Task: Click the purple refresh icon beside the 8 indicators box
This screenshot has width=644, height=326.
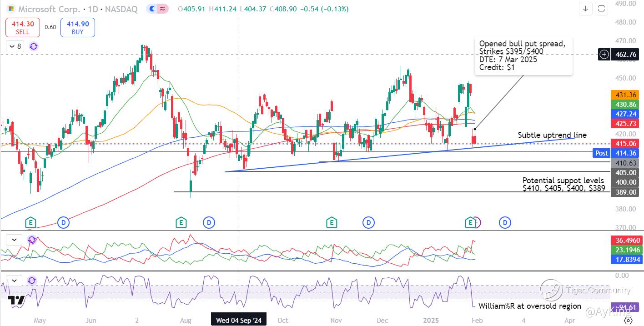Action: pyautogui.click(x=34, y=46)
